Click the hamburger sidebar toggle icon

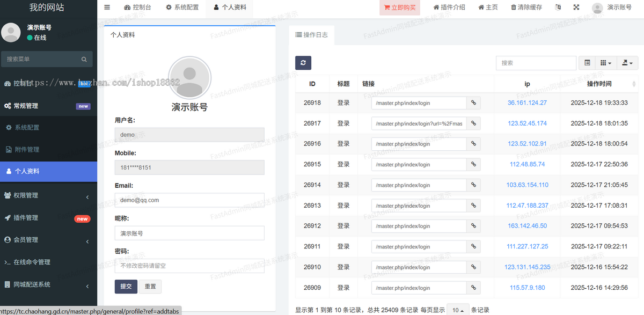pyautogui.click(x=107, y=8)
